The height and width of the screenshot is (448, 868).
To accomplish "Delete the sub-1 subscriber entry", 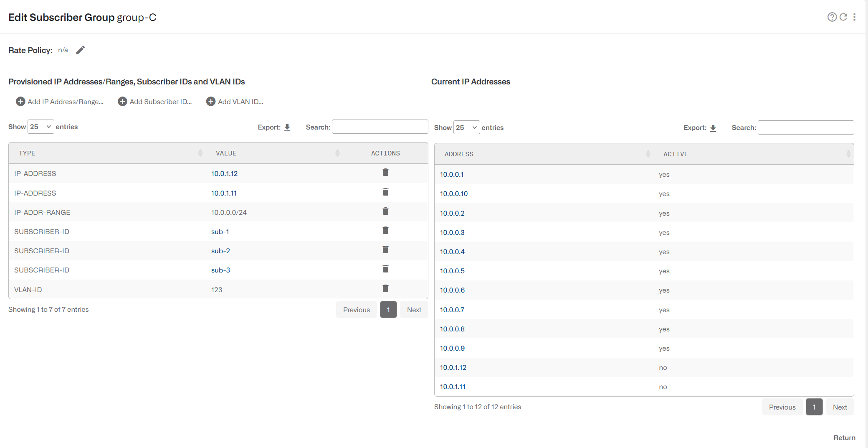I will pyautogui.click(x=385, y=231).
